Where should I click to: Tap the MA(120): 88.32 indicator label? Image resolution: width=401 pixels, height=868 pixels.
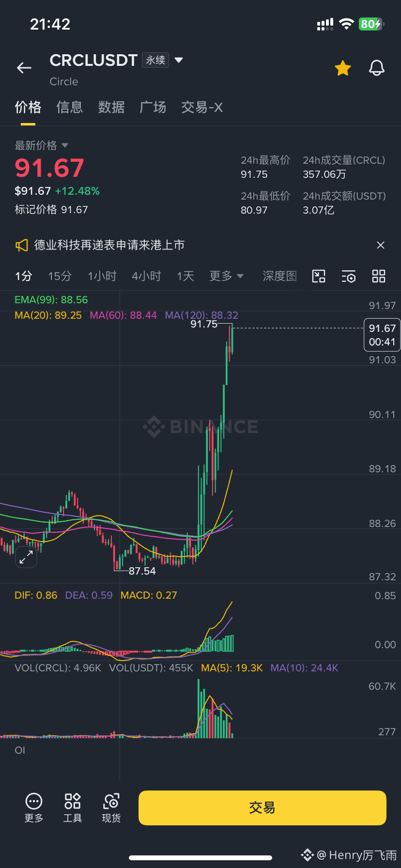click(201, 315)
